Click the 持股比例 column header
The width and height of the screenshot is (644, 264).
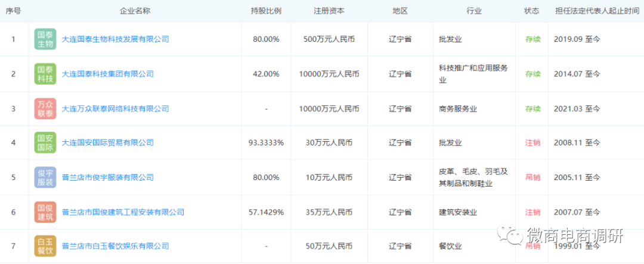[x=266, y=11]
